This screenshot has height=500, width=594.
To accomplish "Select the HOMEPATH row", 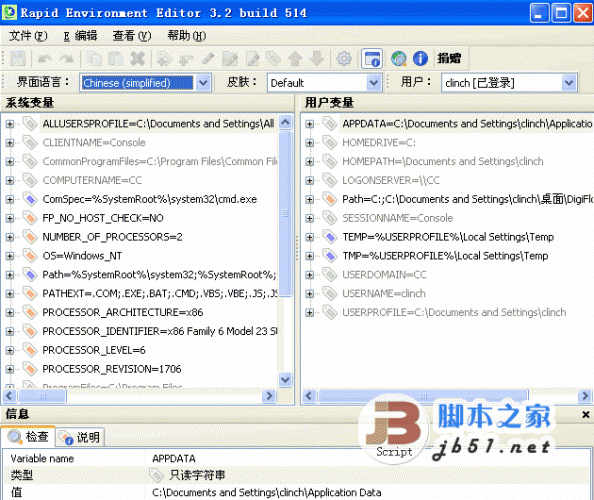I will click(x=442, y=162).
